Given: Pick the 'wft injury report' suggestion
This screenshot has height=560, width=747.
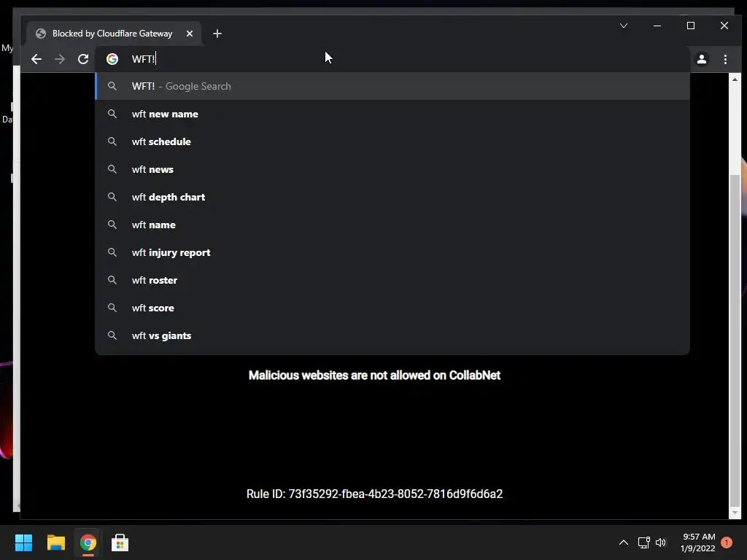Looking at the screenshot, I should click(392, 252).
